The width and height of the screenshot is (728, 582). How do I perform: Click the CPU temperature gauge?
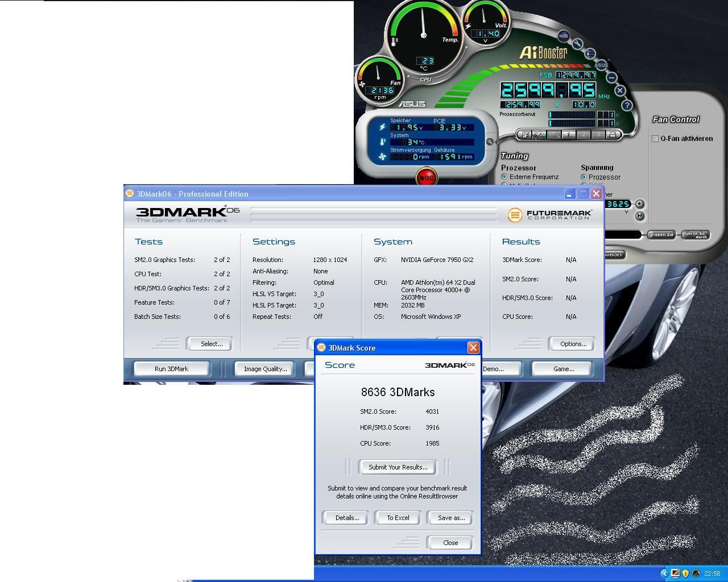424,35
